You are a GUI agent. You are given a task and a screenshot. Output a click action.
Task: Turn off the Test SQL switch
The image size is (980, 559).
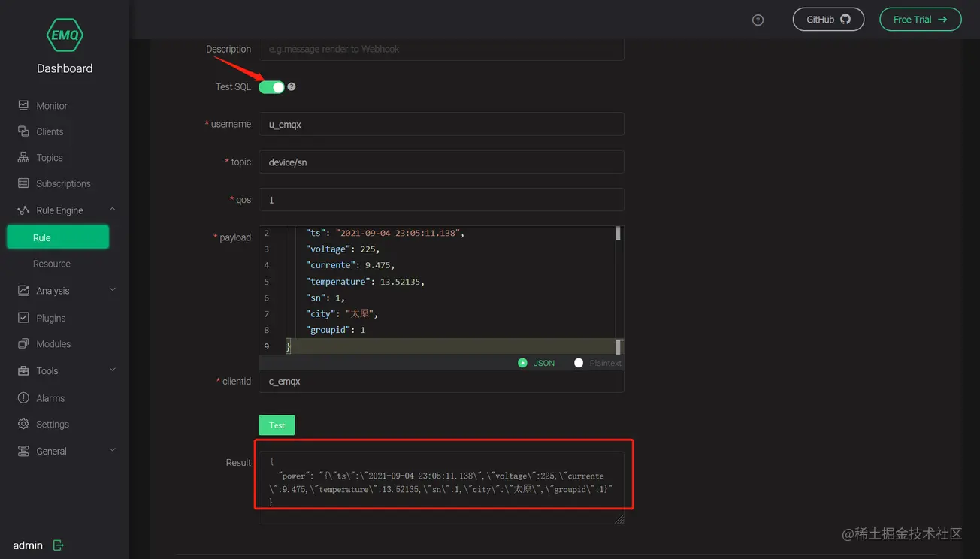click(x=271, y=87)
